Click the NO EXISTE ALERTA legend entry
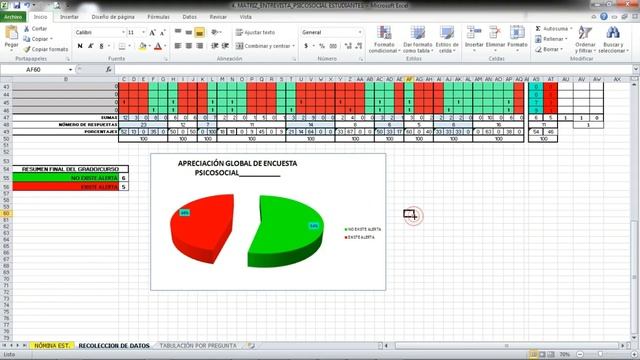Viewport: 640px width, 360px height. 362,229
